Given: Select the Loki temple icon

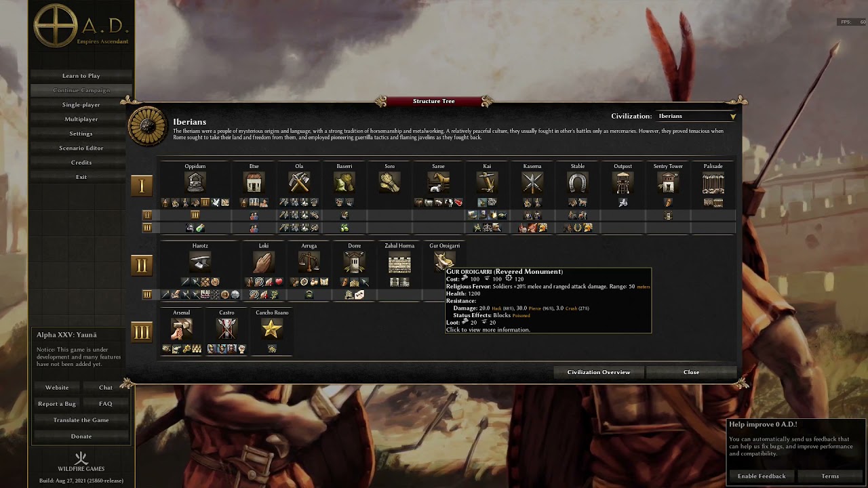Looking at the screenshot, I should [x=264, y=262].
